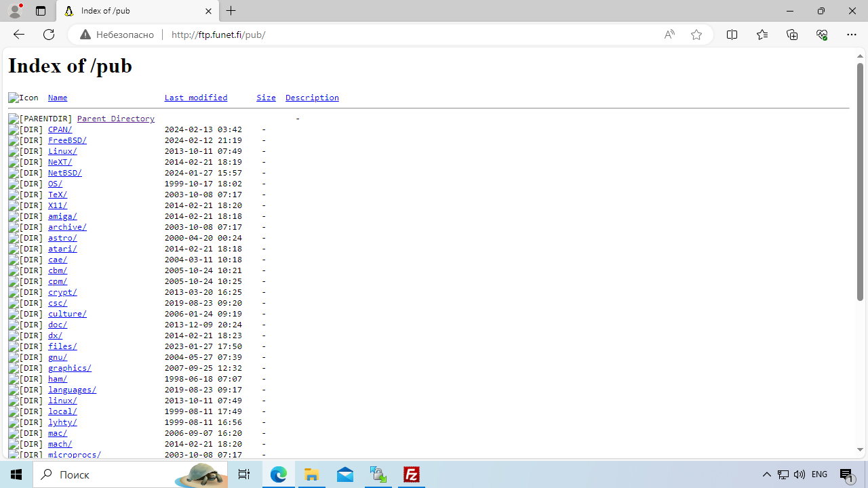The width and height of the screenshot is (868, 488).
Task: Open the notification center icon
Action: 848,474
